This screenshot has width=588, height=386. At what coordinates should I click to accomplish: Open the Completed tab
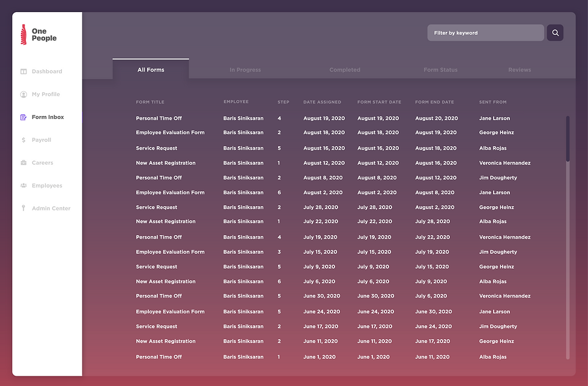tap(345, 70)
